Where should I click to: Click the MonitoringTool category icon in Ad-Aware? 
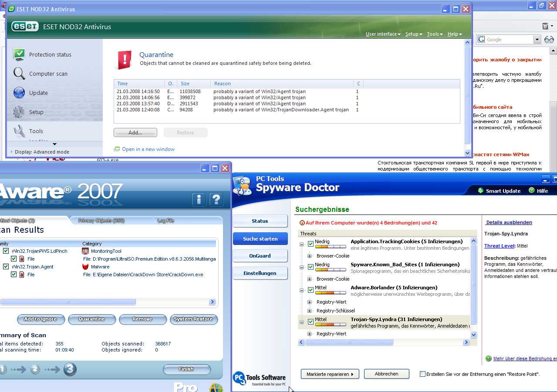click(x=85, y=251)
